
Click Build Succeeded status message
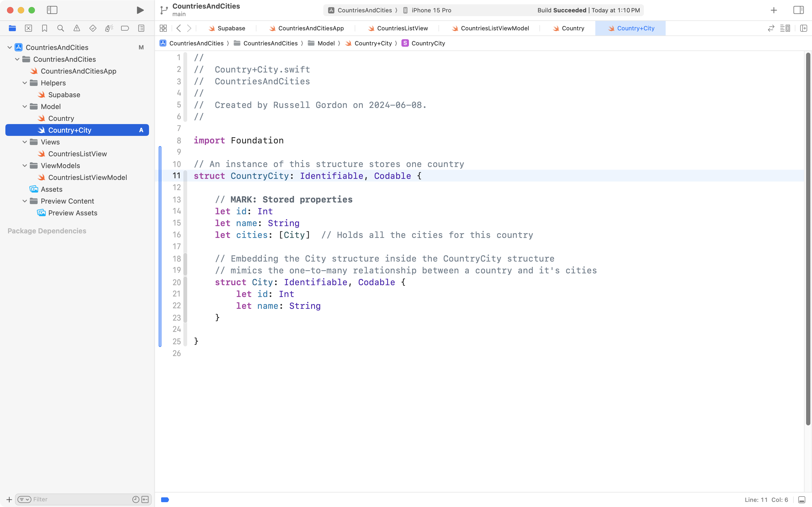coord(562,10)
